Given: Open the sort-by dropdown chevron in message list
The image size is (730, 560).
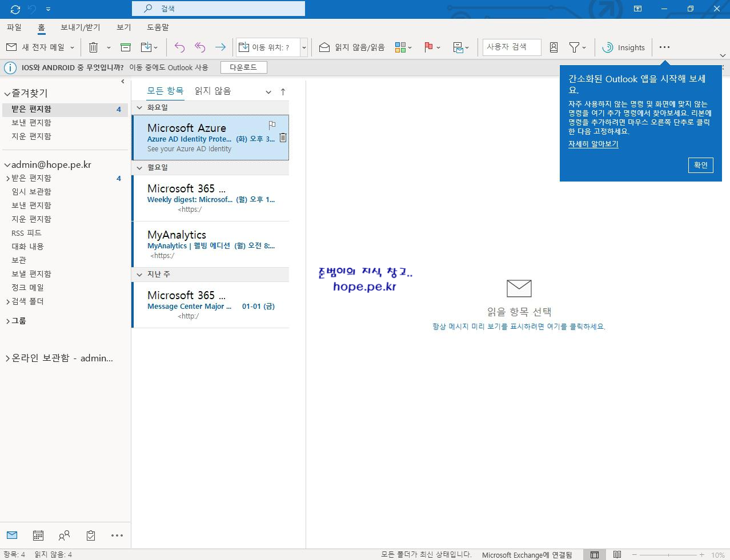Looking at the screenshot, I should [268, 92].
